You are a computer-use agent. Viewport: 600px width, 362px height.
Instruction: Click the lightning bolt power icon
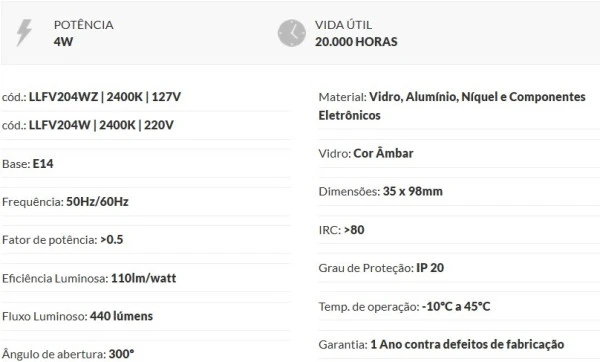click(x=24, y=33)
